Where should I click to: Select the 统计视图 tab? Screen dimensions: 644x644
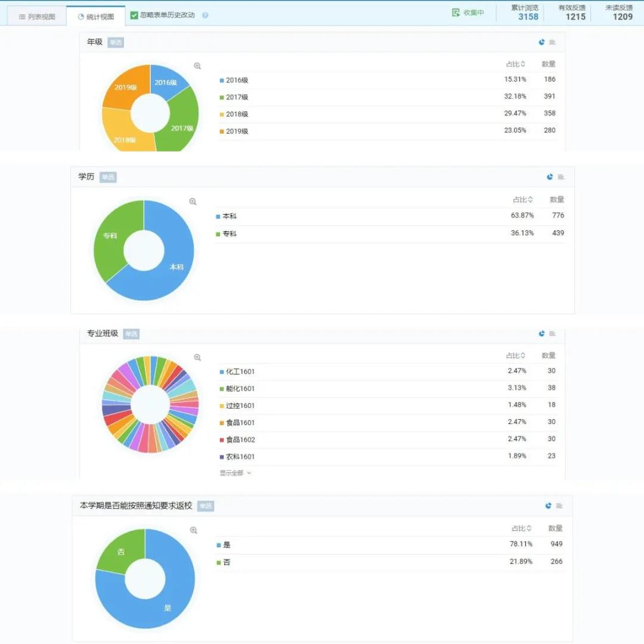(x=95, y=17)
